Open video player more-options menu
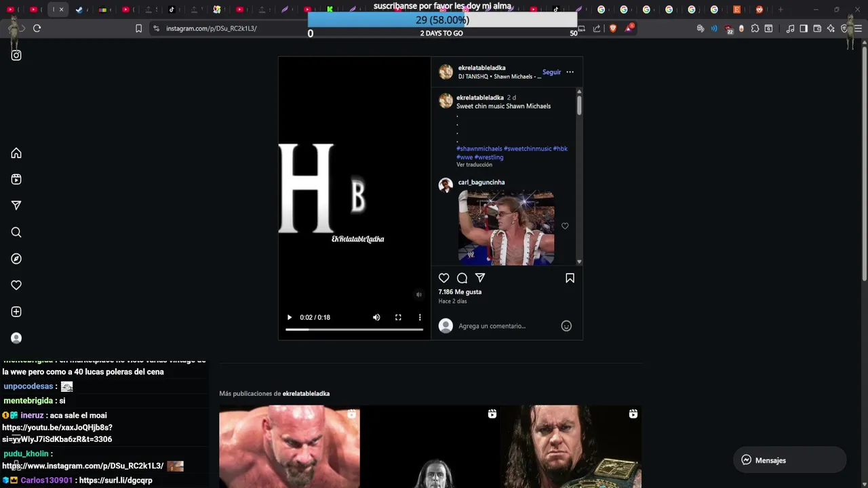868x488 pixels. pos(420,317)
